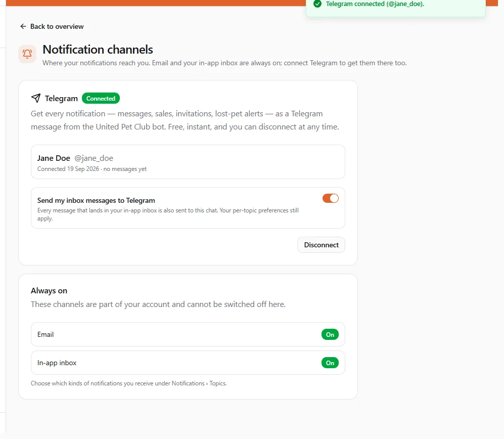This screenshot has width=504, height=439.
Task: Click the green checkmark in the toast
Action: pyautogui.click(x=317, y=4)
